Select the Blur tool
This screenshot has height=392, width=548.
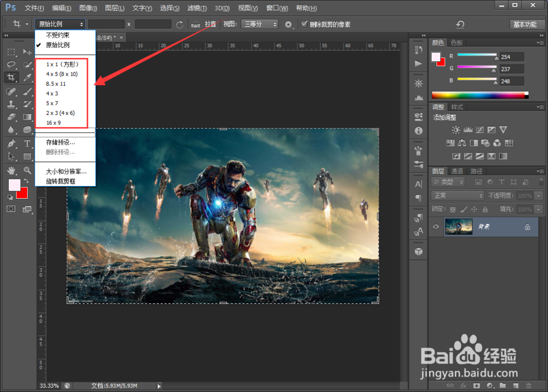11,130
